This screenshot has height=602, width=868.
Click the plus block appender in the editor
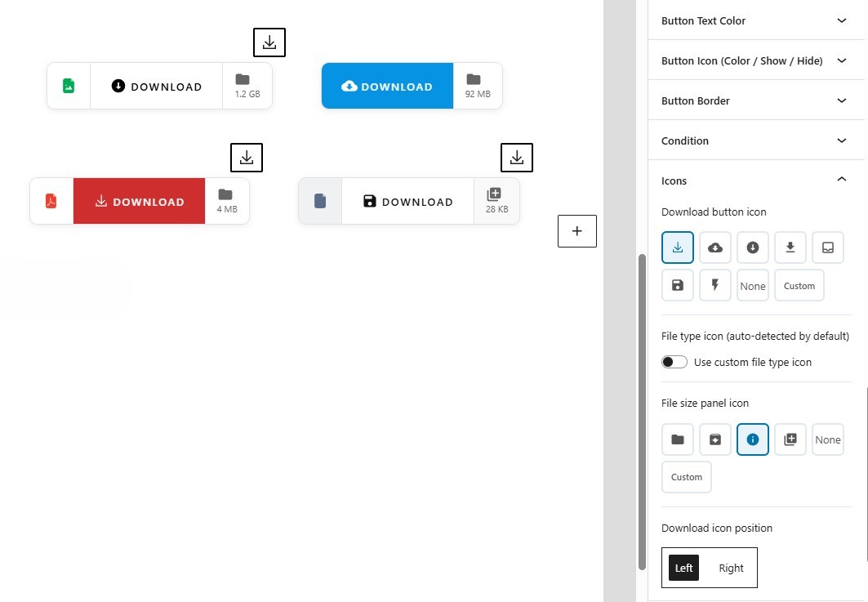tap(576, 231)
